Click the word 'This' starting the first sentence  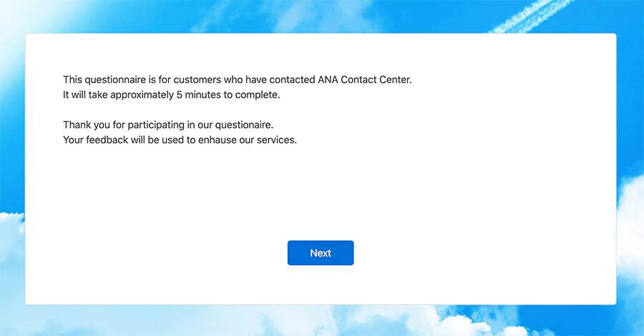pyautogui.click(x=73, y=80)
